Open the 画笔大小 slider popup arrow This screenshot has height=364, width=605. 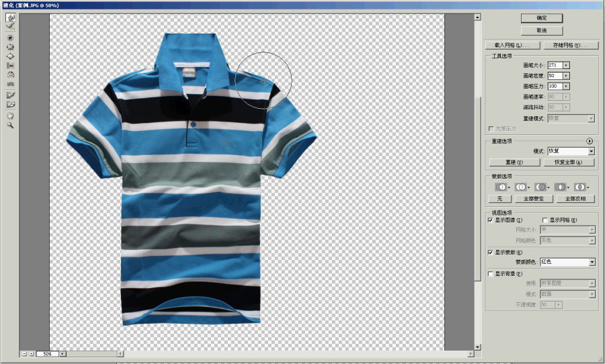(567, 65)
